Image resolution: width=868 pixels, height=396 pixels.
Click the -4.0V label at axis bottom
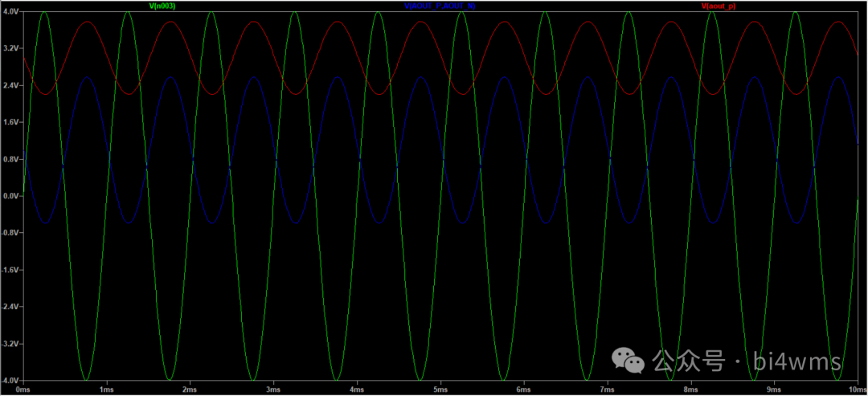[10, 380]
